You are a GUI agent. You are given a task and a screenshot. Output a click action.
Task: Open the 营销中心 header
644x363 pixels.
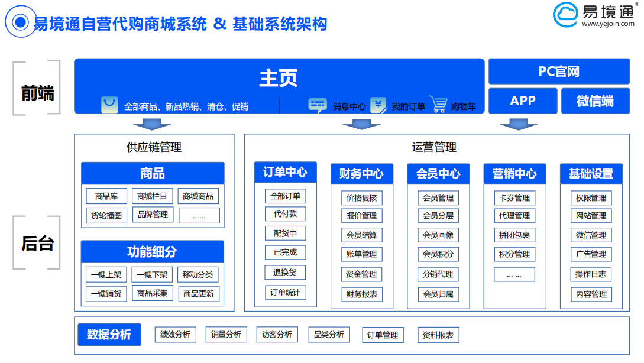(514, 174)
